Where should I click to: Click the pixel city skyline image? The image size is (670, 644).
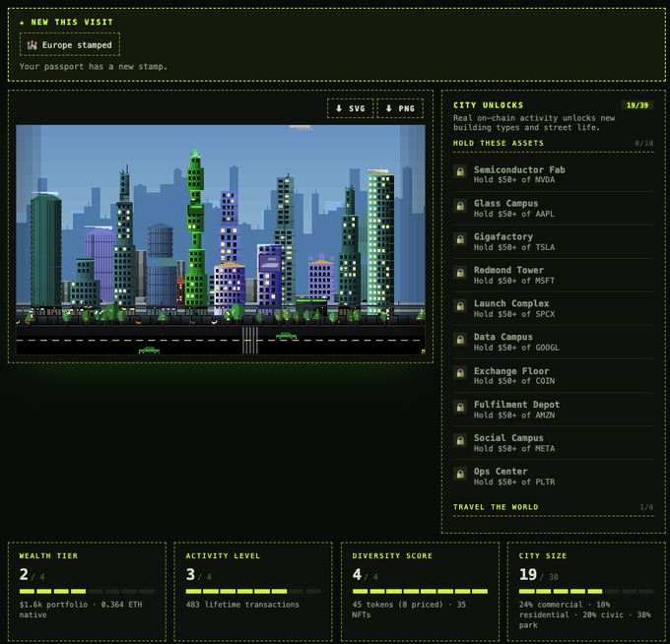click(221, 239)
